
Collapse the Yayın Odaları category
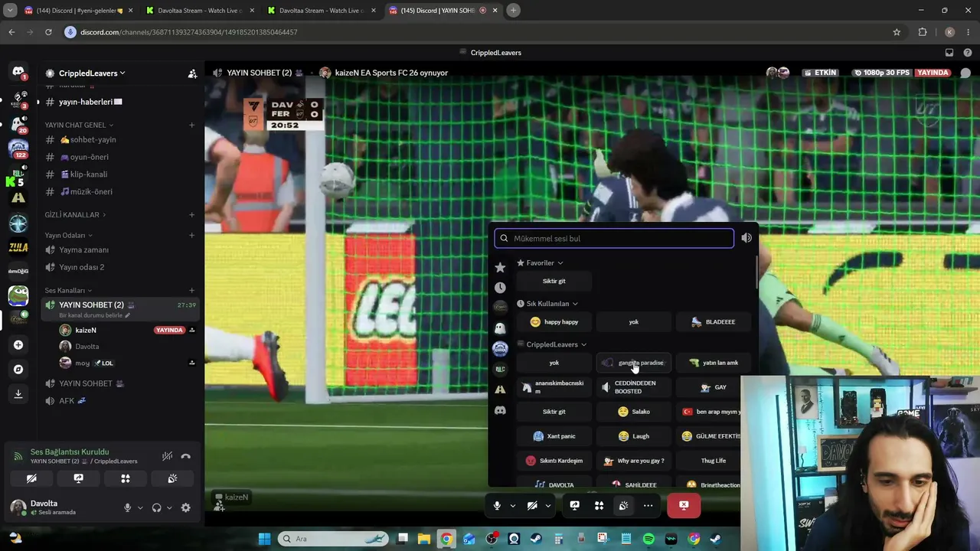(68, 235)
